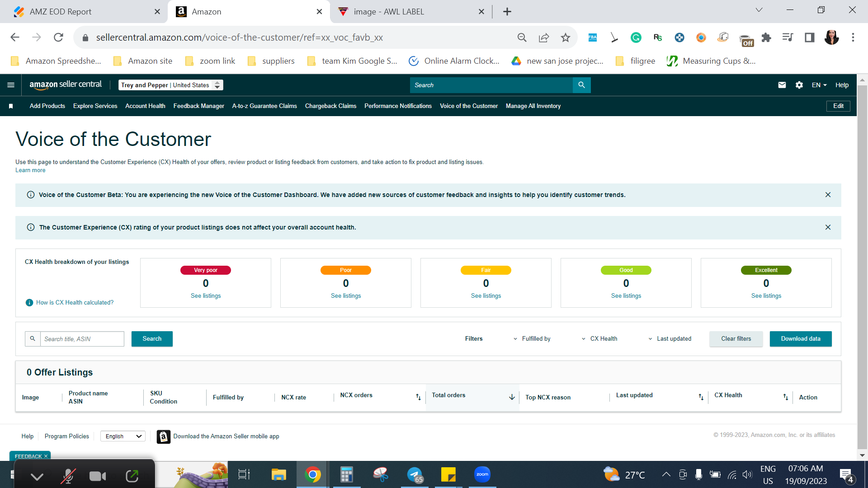Click the bookmark flag icon in favorites bar
This screenshot has height=488, width=868.
[x=11, y=106]
